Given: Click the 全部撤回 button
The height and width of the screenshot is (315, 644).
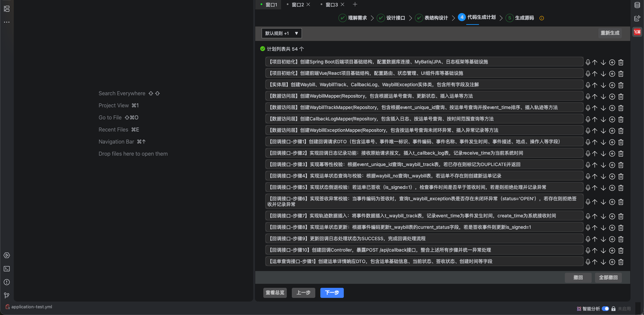Looking at the screenshot, I should coord(608,278).
